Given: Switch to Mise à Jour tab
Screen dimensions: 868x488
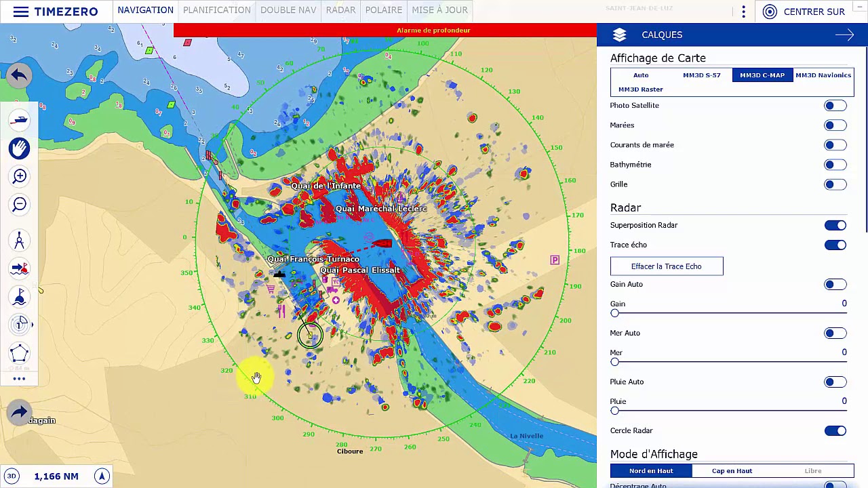Looking at the screenshot, I should tap(439, 10).
